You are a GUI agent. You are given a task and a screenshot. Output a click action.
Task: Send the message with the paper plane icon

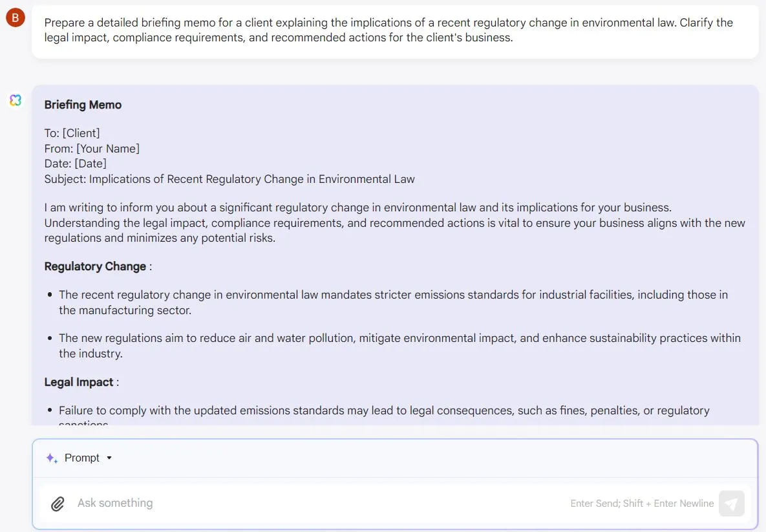(731, 504)
